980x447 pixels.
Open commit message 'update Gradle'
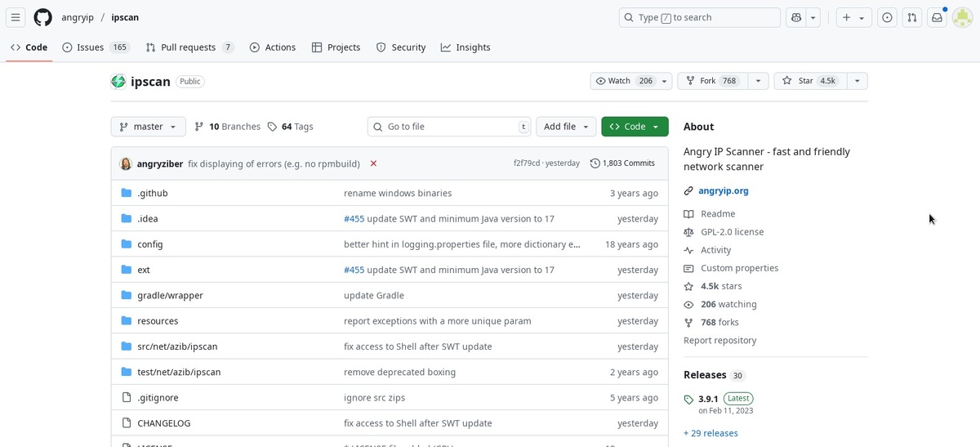tap(374, 296)
